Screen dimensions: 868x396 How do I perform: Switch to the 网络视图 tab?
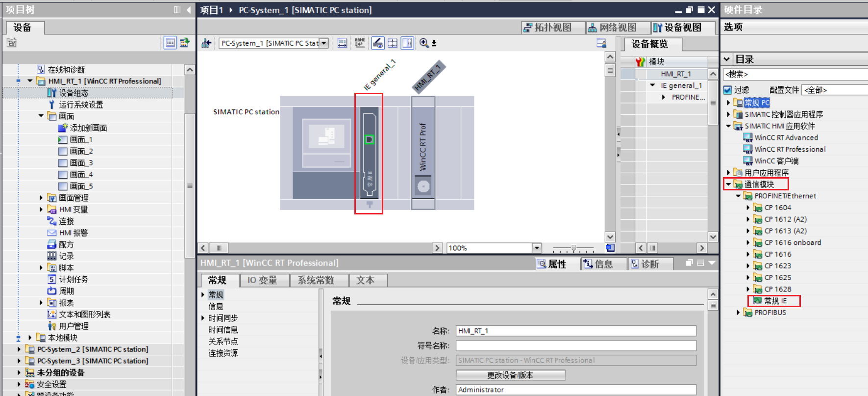point(619,27)
